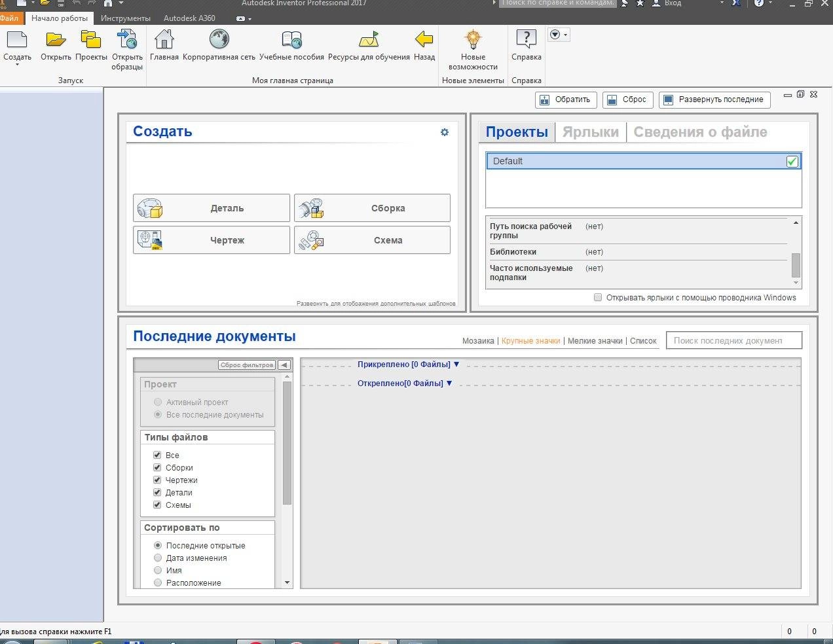Click the Открыть (Open) folder icon
The image size is (833, 644).
(56, 41)
